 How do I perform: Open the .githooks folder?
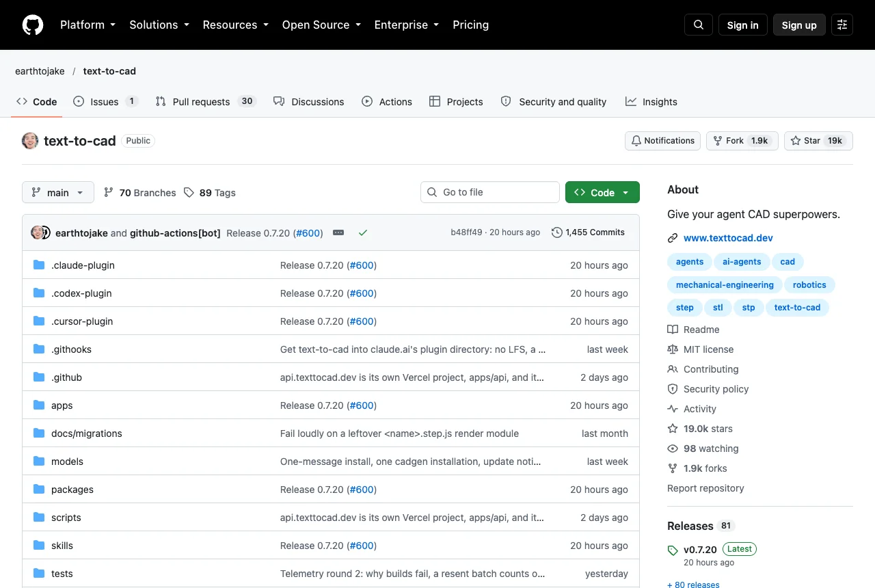pyautogui.click(x=71, y=349)
